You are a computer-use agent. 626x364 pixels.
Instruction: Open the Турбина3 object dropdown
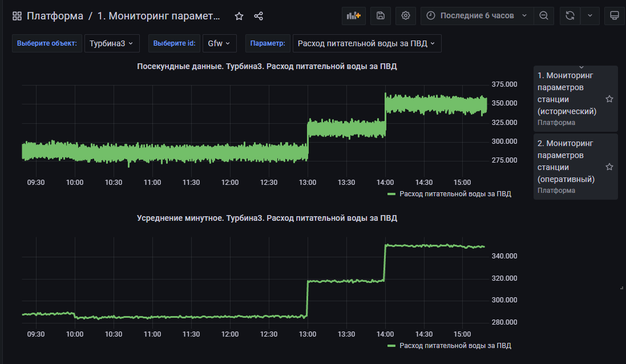[111, 43]
